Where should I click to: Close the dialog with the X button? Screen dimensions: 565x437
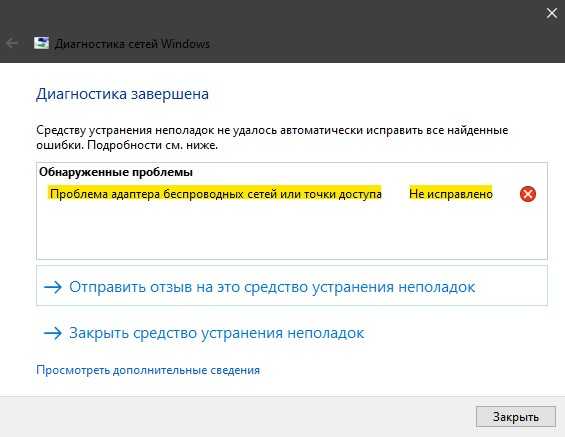(x=551, y=13)
